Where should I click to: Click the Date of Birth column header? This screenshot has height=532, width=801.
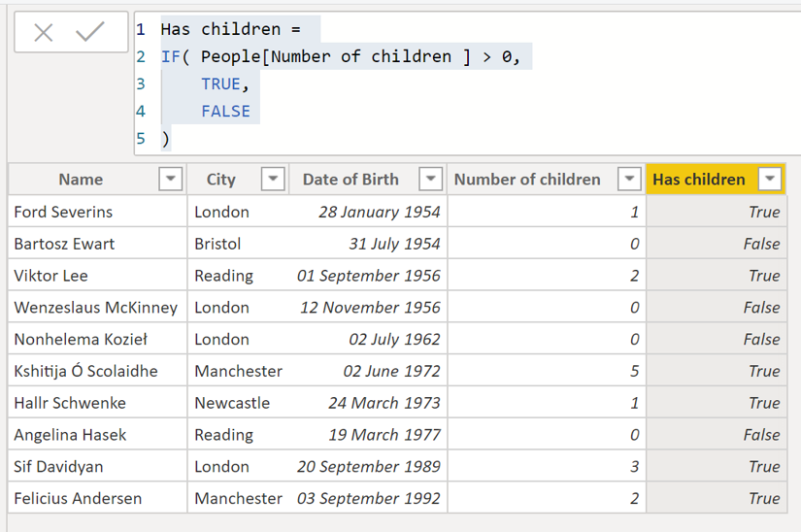coord(350,180)
